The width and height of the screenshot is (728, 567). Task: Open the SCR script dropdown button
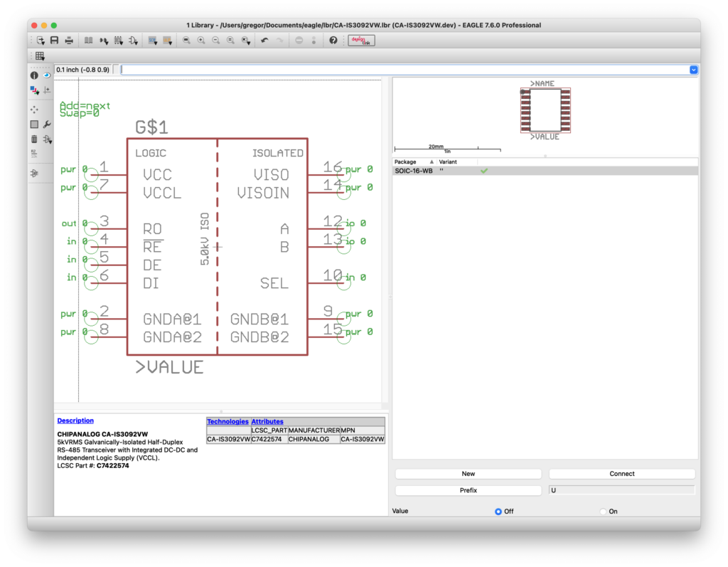153,41
